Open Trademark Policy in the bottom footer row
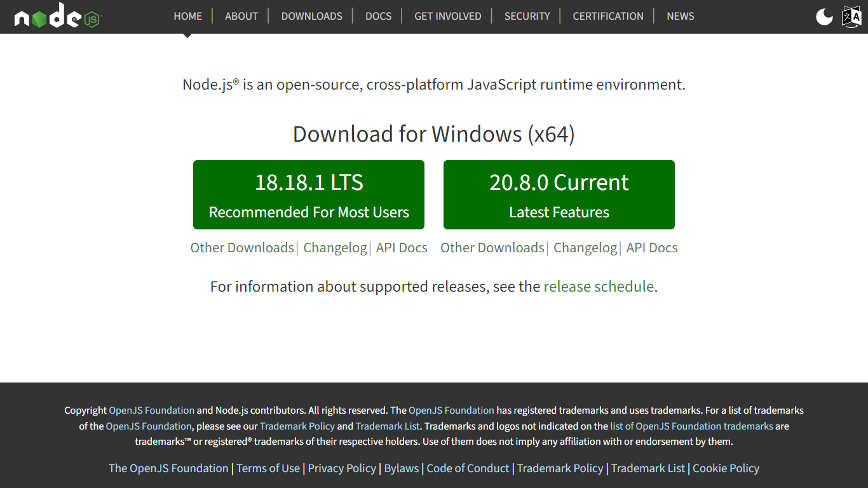This screenshot has width=868, height=488. coord(560,468)
